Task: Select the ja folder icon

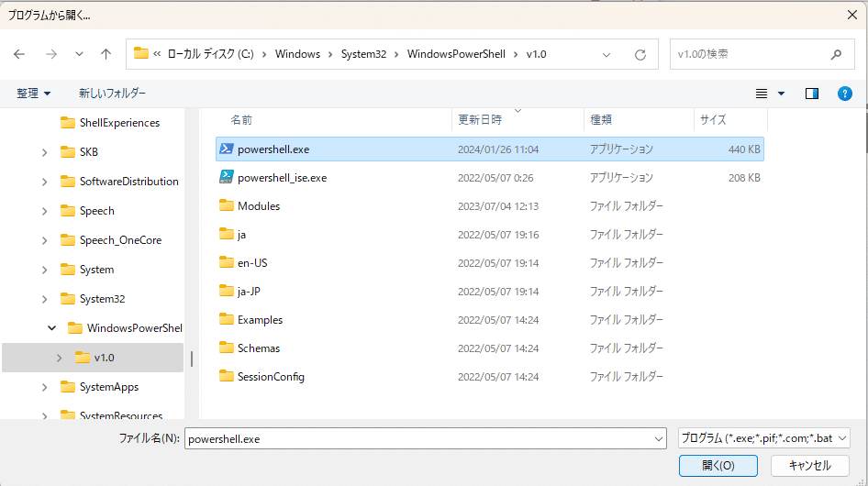Action: [x=226, y=234]
